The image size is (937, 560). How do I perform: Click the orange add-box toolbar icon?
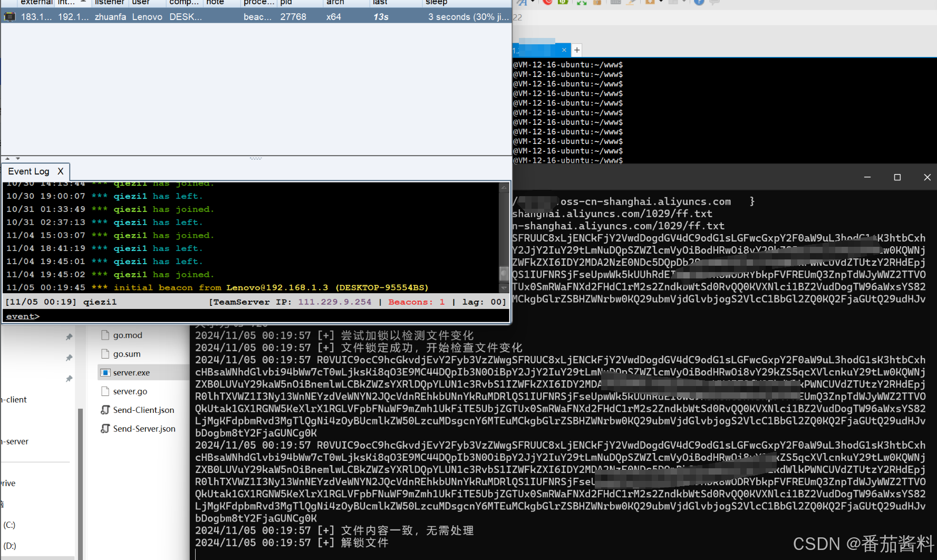650,2
